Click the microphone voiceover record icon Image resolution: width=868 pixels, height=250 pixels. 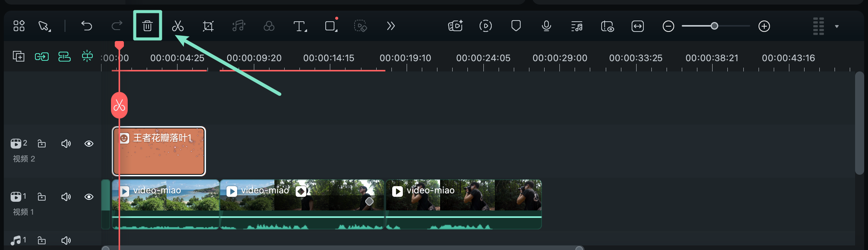[x=546, y=26]
